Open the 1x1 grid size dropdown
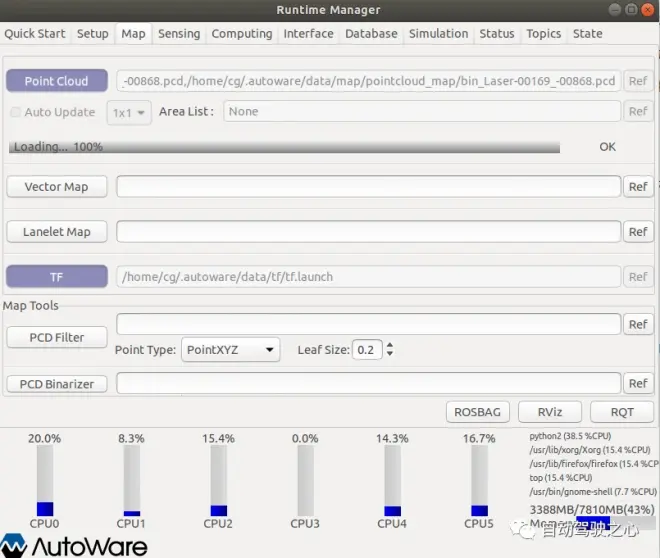 pyautogui.click(x=129, y=113)
